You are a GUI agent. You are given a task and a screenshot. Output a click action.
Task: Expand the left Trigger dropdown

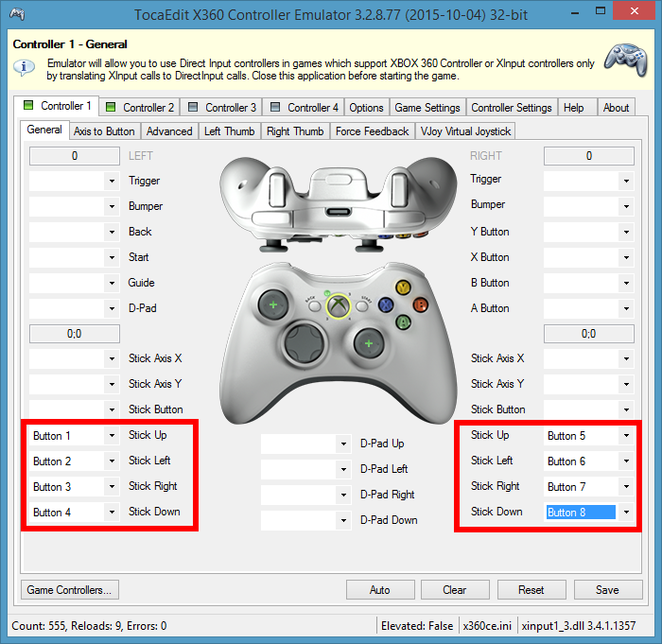[112, 182]
